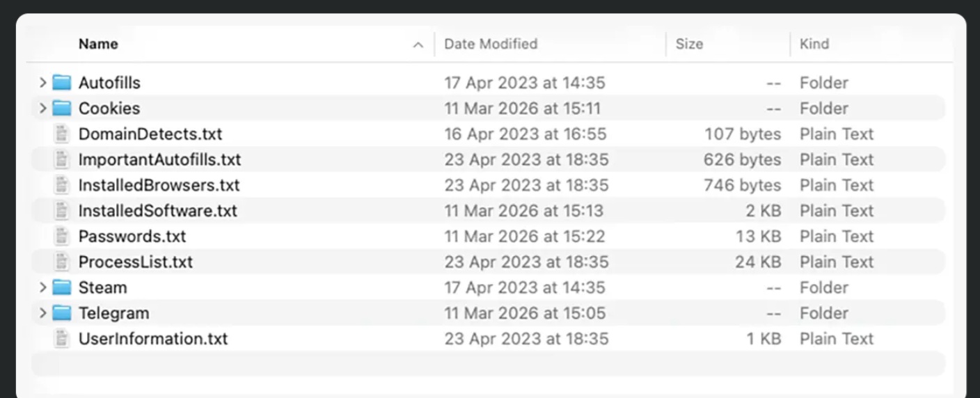Select the InstalledBrowsers.txt row
This screenshot has width=980, height=398.
point(489,185)
